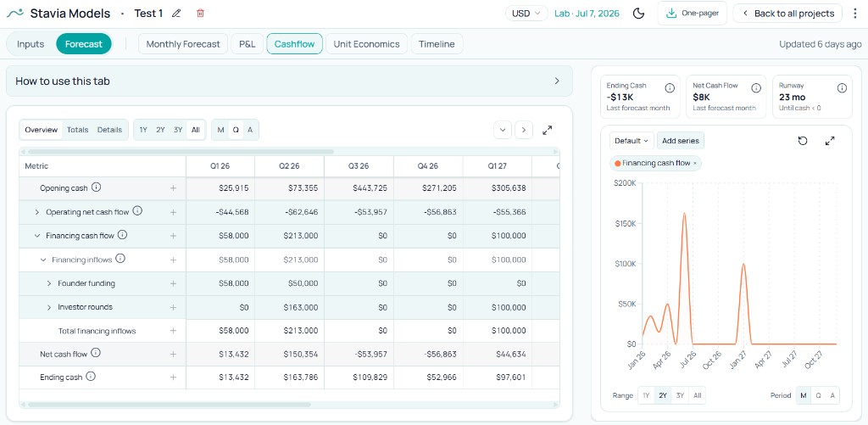Viewport: 868px width, 425px height.
Task: Click plus icon on Investor rounds row
Action: pyautogui.click(x=173, y=308)
